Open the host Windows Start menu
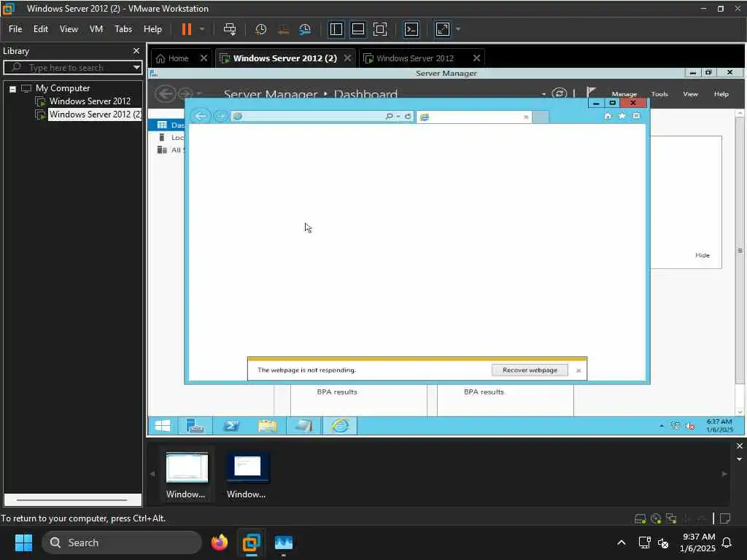This screenshot has height=560, width=747. [x=23, y=542]
